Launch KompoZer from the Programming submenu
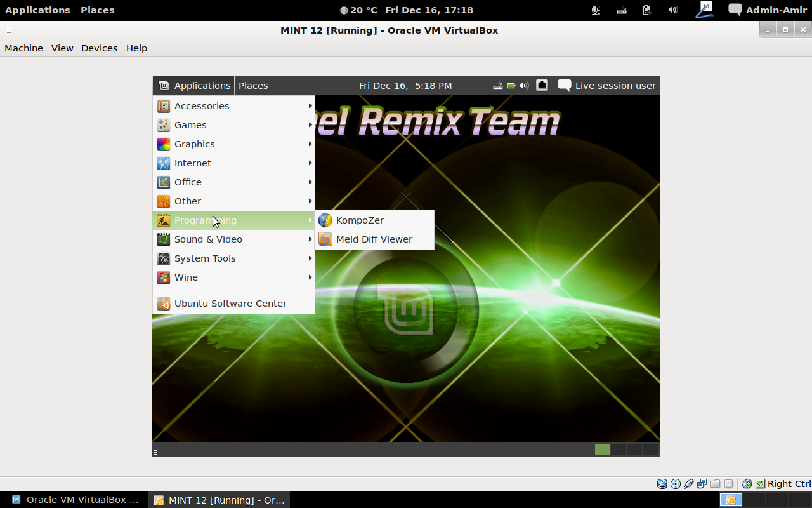Screen dimensions: 812x508 click(374, 220)
